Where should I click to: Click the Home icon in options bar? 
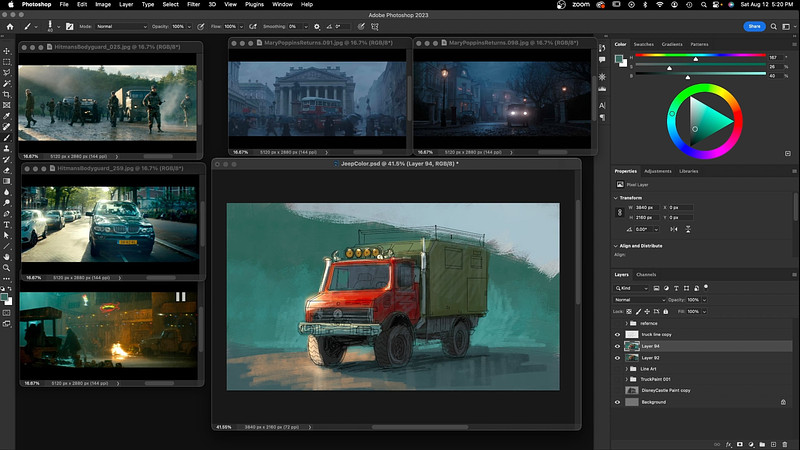8,25
